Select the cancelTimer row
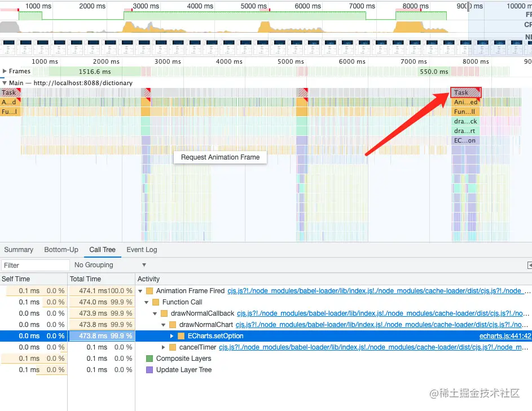Viewport: 532px width, 411px height. [x=266, y=347]
